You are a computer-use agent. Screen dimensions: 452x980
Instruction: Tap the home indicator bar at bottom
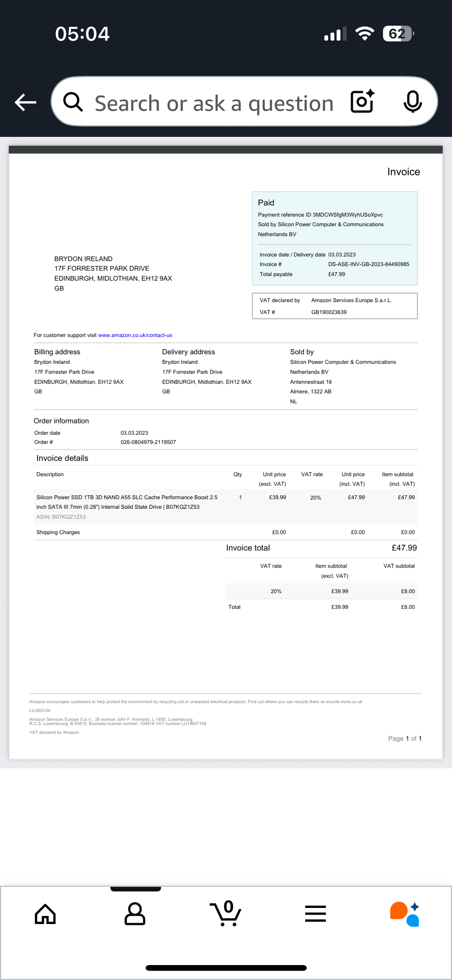[226, 968]
